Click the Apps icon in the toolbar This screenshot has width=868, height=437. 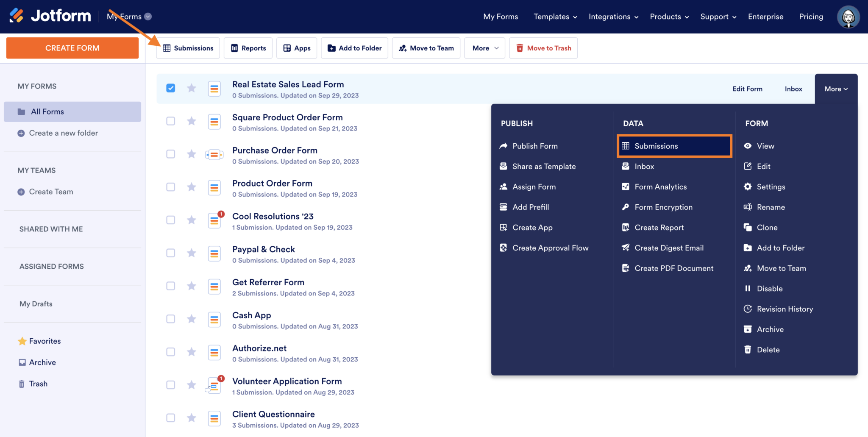point(287,48)
